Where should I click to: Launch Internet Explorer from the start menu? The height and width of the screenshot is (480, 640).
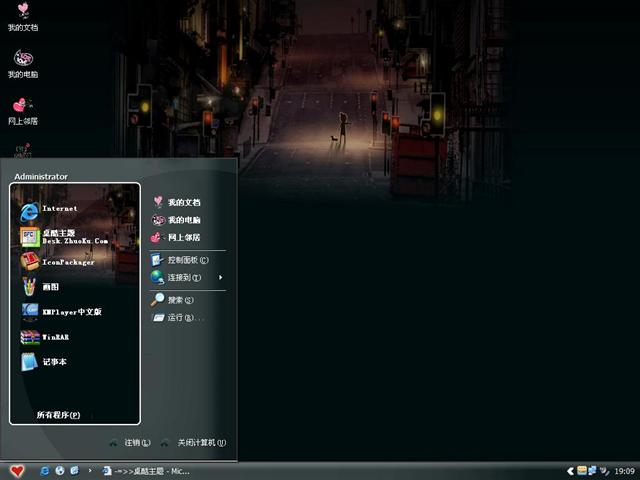click(29, 212)
